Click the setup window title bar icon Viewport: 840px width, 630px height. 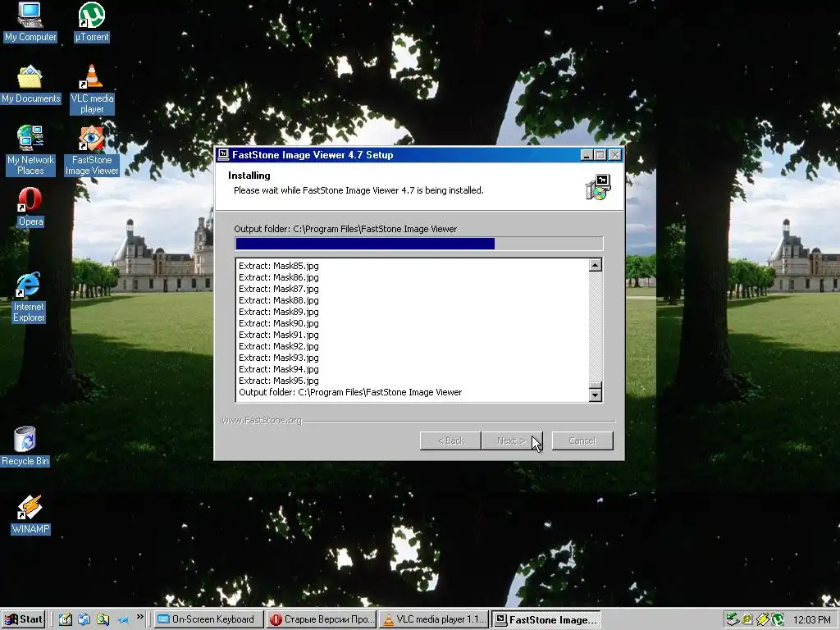pyautogui.click(x=223, y=155)
